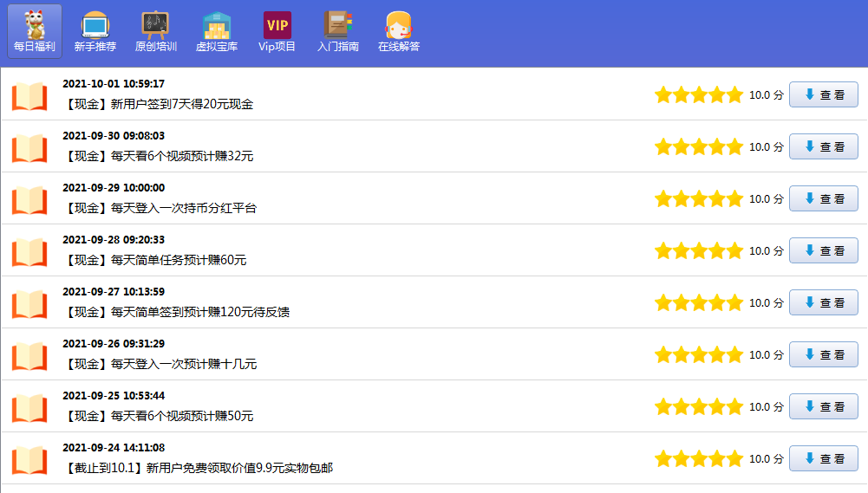Click book icon of 2021-09-30 entry
Image resolution: width=868 pixels, height=493 pixels.
point(29,148)
